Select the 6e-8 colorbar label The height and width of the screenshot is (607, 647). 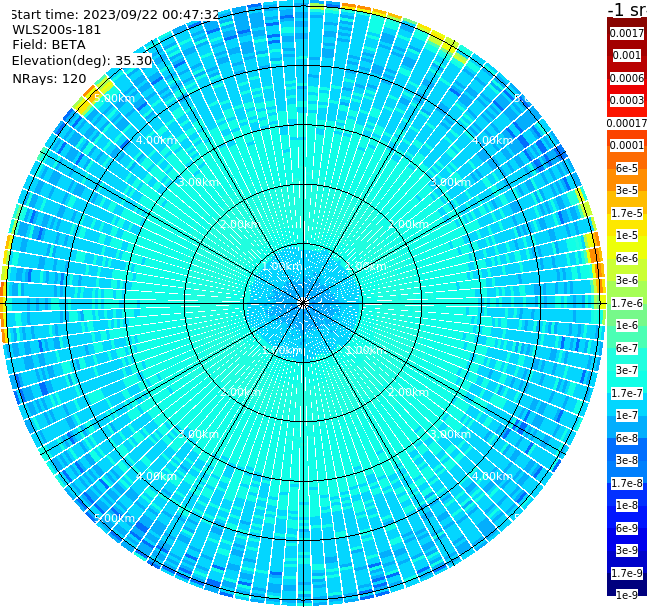(627, 438)
